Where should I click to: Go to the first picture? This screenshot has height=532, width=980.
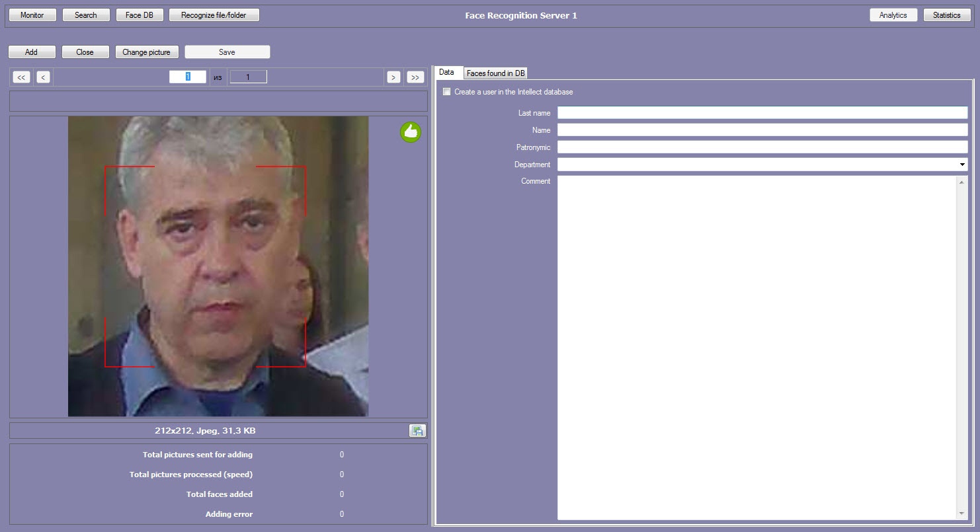click(22, 77)
